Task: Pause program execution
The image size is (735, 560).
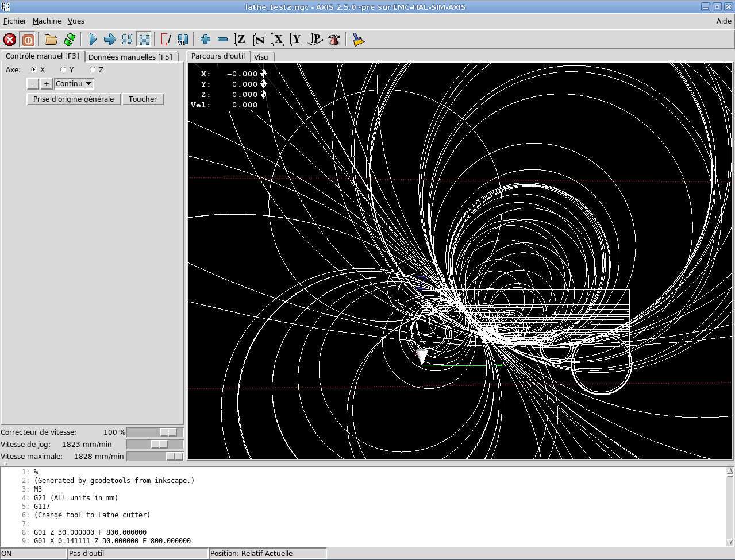Action: [x=127, y=40]
